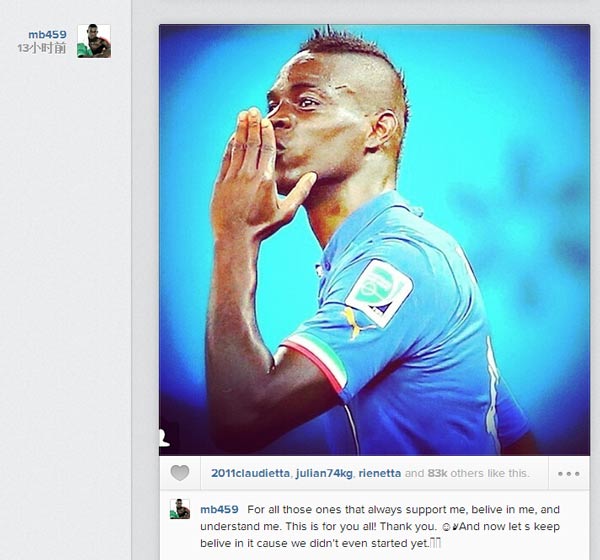
Task: Visit 2011claudietta's profile from likes
Action: pyautogui.click(x=250, y=473)
